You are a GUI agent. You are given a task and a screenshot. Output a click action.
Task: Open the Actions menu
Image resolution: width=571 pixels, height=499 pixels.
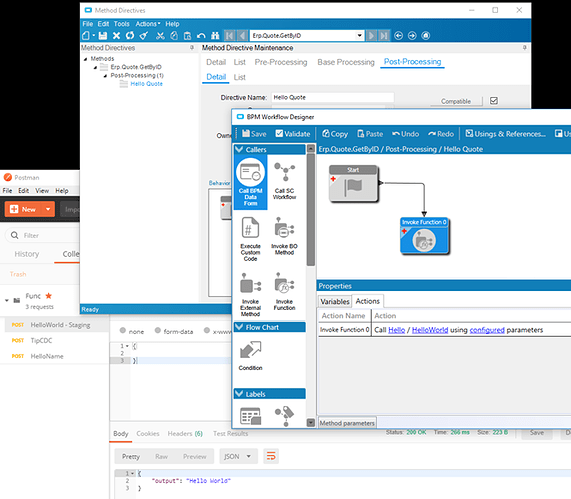147,24
